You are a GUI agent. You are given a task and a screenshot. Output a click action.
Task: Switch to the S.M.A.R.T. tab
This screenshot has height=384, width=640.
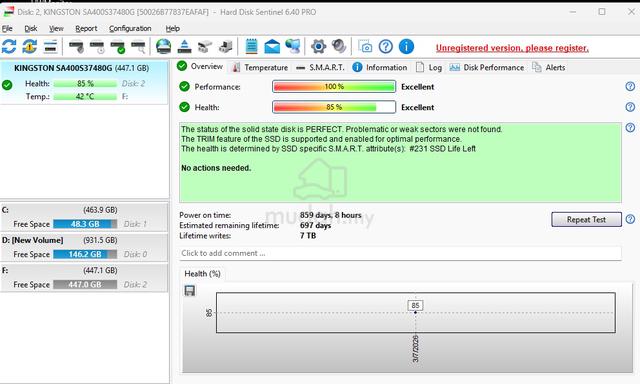(x=320, y=67)
